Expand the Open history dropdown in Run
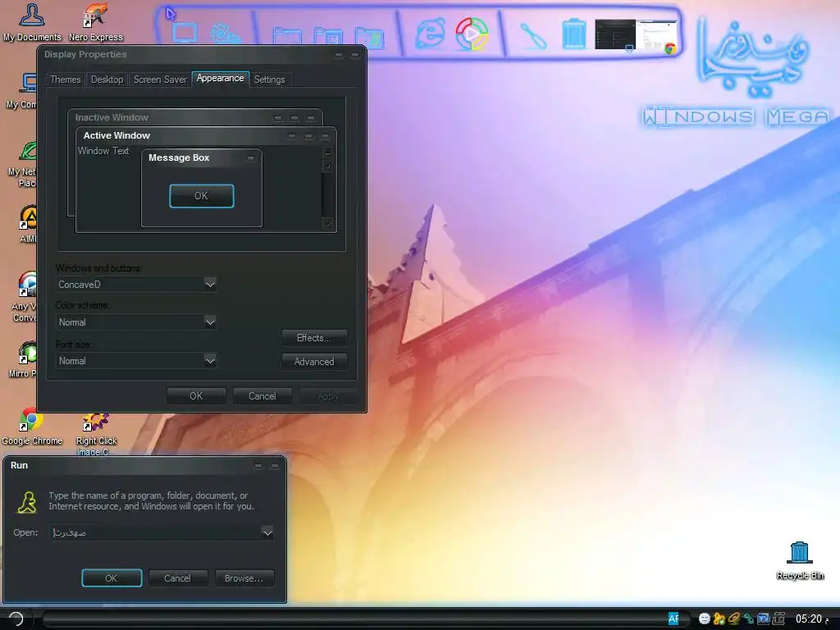The width and height of the screenshot is (840, 630). pos(267,532)
